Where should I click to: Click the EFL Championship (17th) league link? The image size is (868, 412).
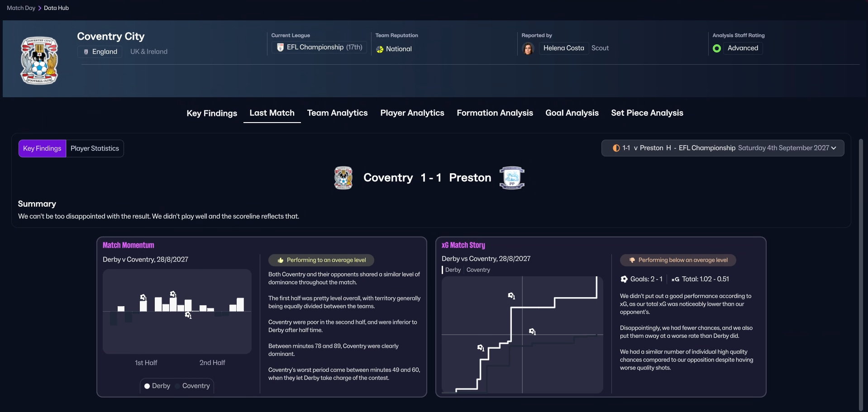tap(320, 47)
